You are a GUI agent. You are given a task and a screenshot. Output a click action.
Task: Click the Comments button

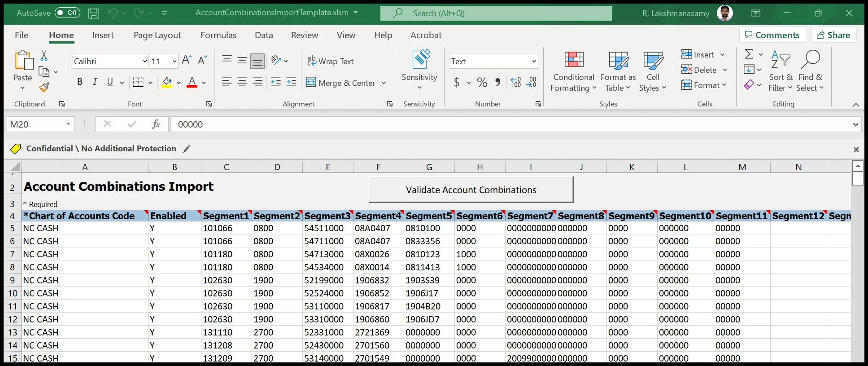772,35
